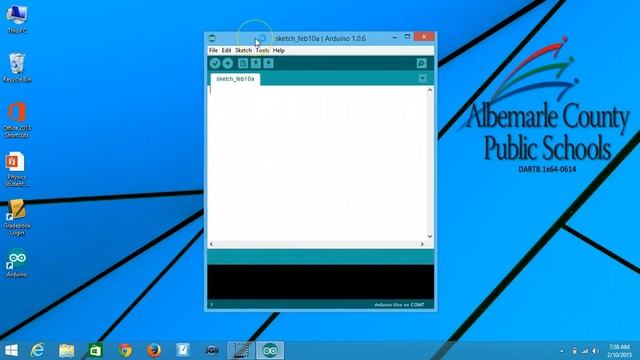Open File Explorer from the taskbar
This screenshot has height=360, width=640.
point(67,350)
